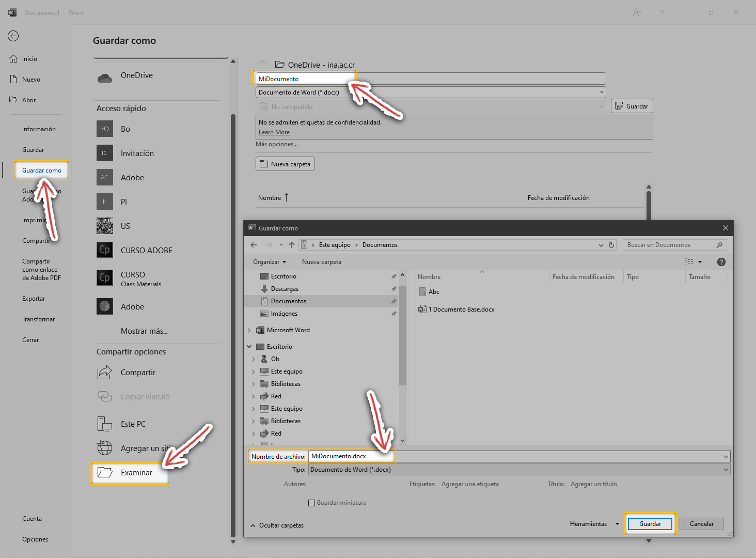Open the Herramientas dropdown
Viewport: 756px width, 558px height.
pyautogui.click(x=594, y=524)
